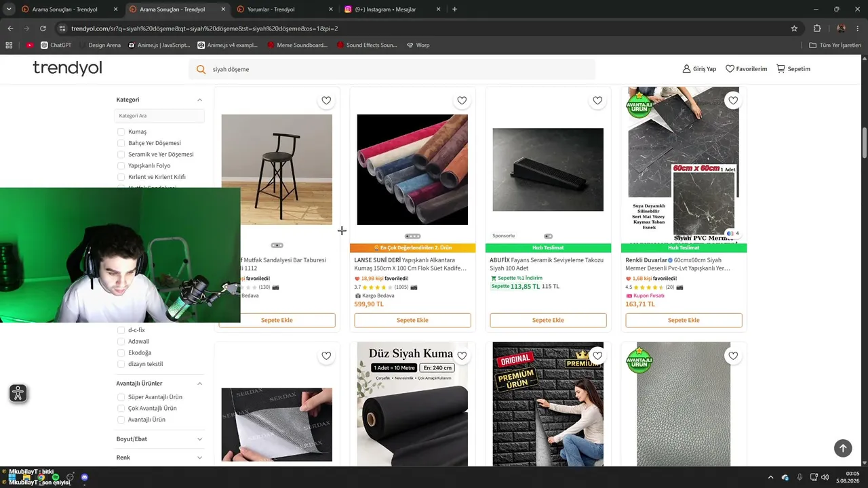This screenshot has height=488, width=868.
Task: Open Chrome three-dot menu
Action: coord(858,28)
